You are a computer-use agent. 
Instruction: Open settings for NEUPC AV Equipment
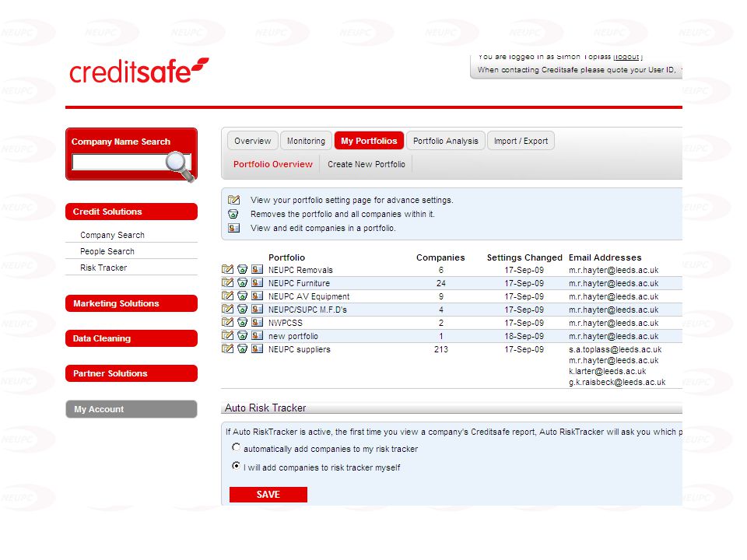[228, 296]
